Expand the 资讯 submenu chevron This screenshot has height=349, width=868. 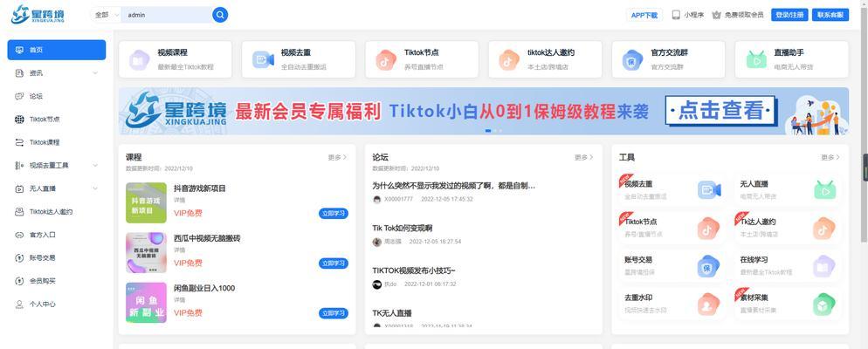tap(95, 73)
